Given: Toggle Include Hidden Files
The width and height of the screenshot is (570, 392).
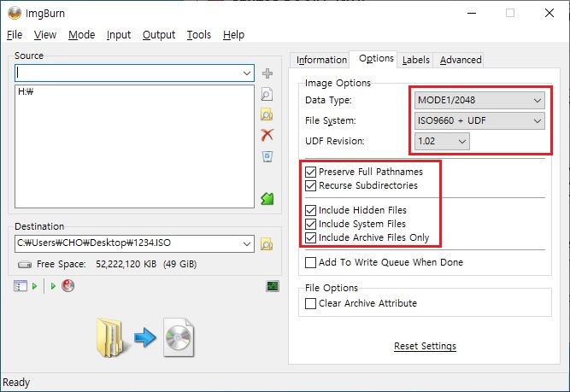Looking at the screenshot, I should point(310,210).
